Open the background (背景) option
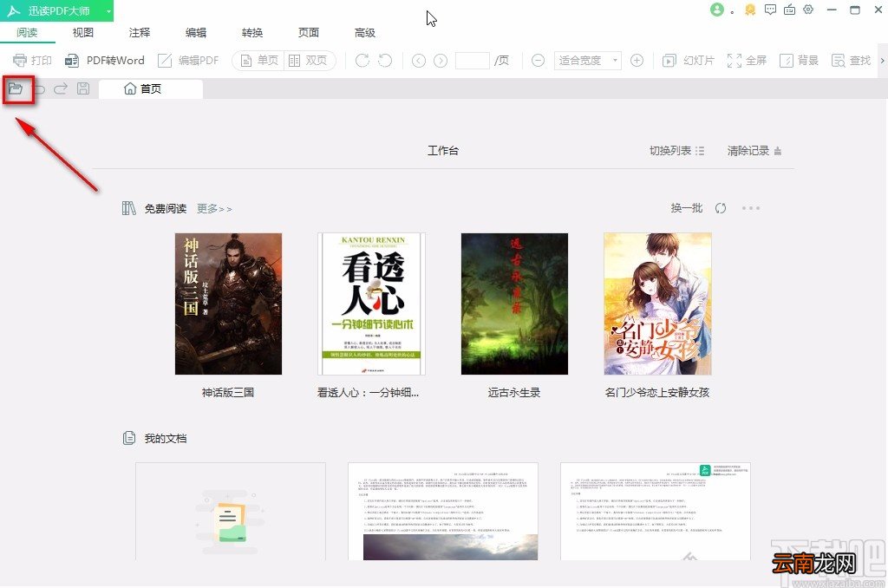The width and height of the screenshot is (888, 588). [799, 60]
